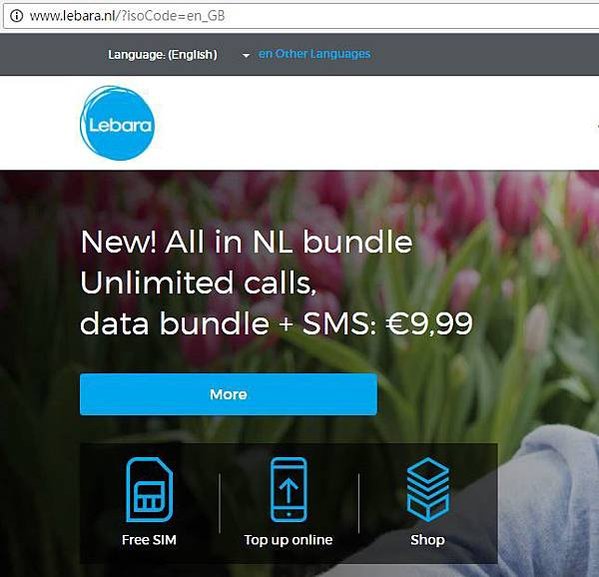This screenshot has width=599, height=577.
Task: Focus the www.lebara.nl address field
Action: coord(300,16)
